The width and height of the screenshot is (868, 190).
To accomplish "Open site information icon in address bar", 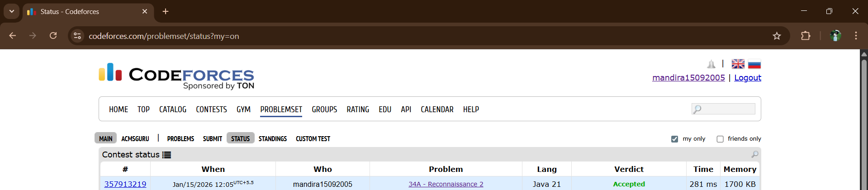I will [77, 36].
